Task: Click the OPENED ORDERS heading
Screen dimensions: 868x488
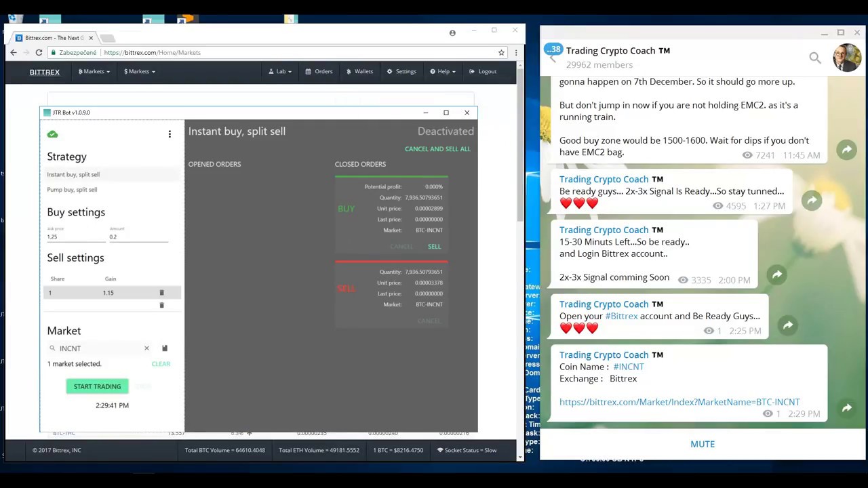Action: (214, 164)
